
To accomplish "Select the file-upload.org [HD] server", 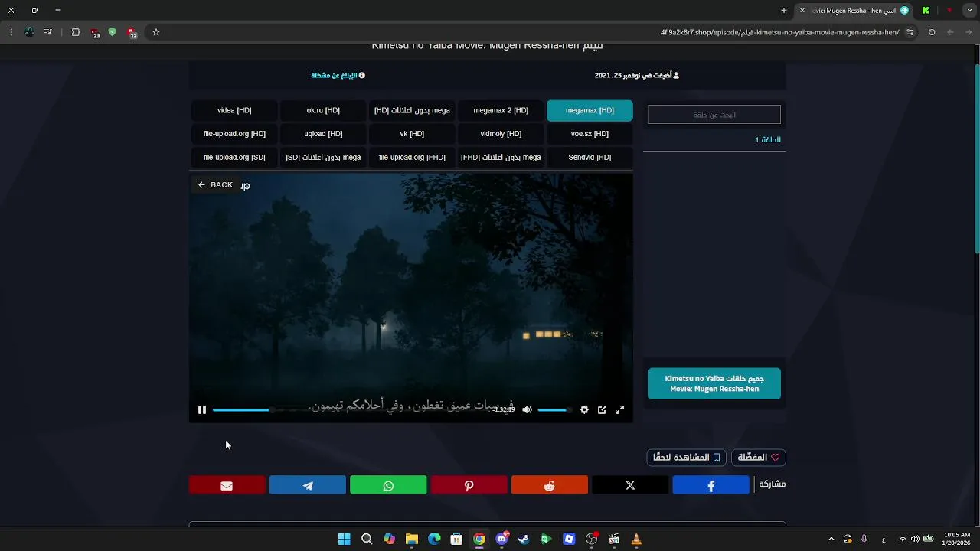I will [234, 134].
